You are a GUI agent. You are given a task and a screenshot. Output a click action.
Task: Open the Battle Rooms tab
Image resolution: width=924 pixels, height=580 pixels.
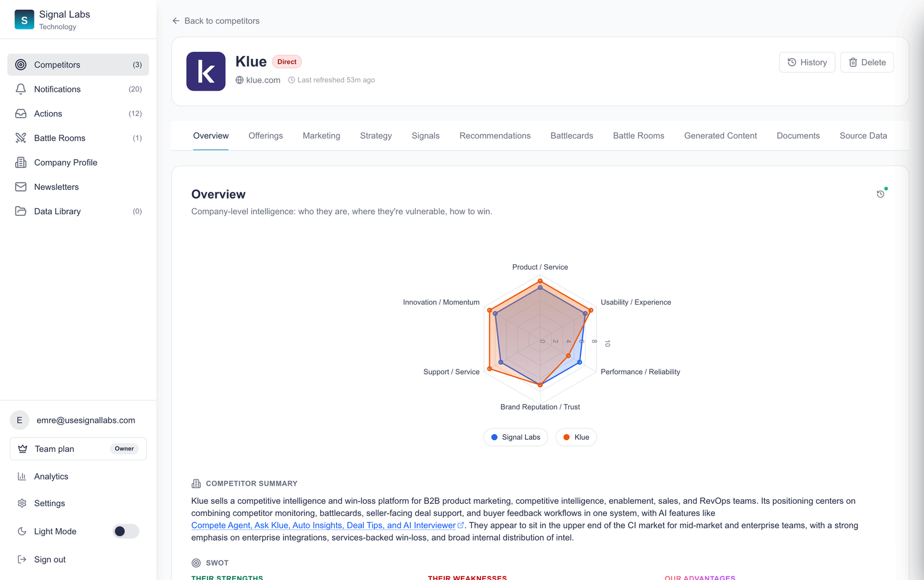639,136
